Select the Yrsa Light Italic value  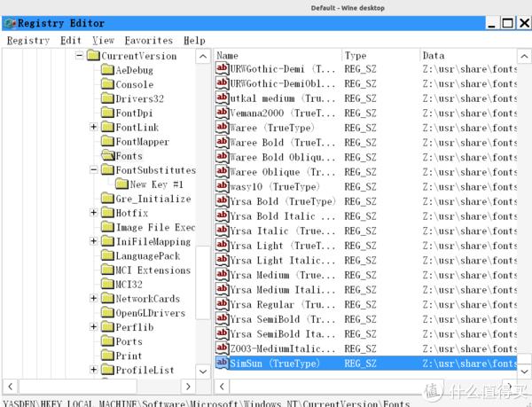click(x=283, y=260)
